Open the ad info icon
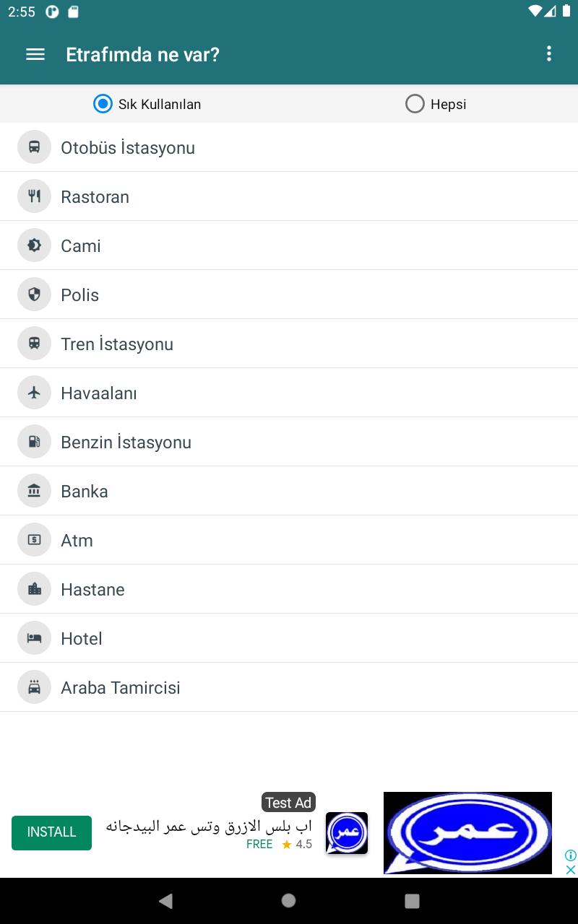This screenshot has width=578, height=924. 570,855
